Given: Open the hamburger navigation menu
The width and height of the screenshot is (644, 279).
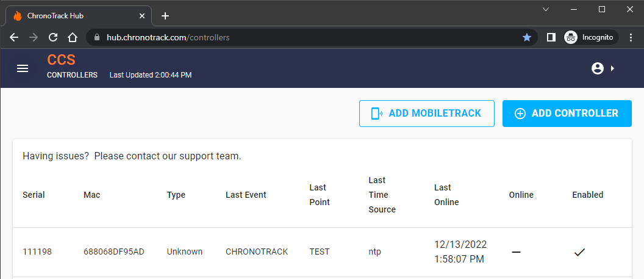Looking at the screenshot, I should [x=23, y=68].
